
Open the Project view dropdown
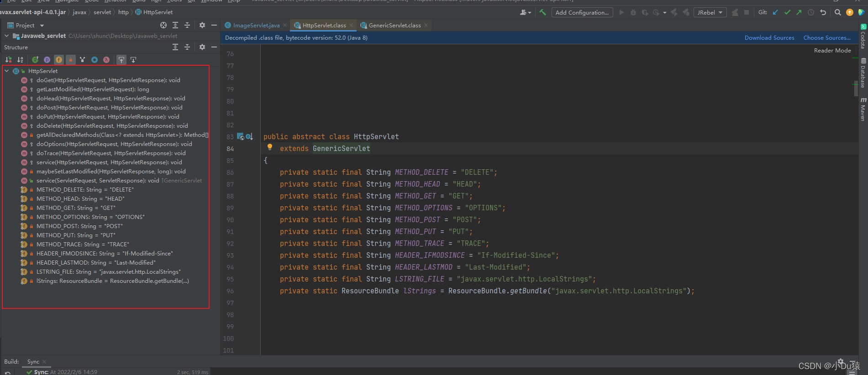pos(26,26)
